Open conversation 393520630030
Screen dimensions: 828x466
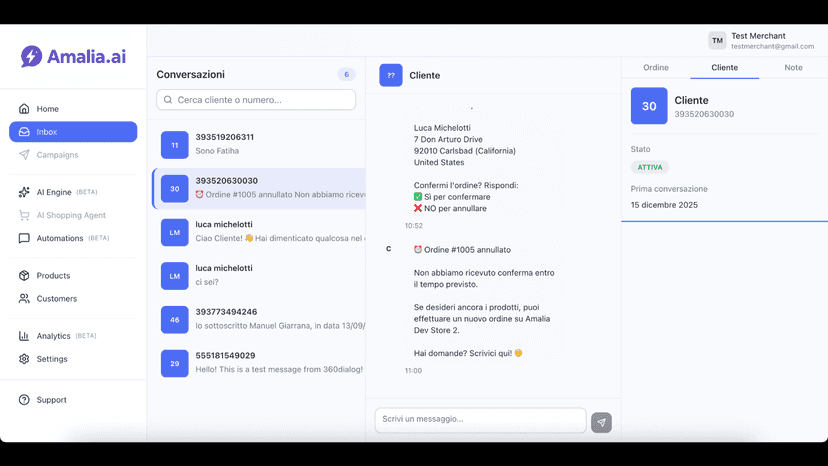tap(259, 189)
